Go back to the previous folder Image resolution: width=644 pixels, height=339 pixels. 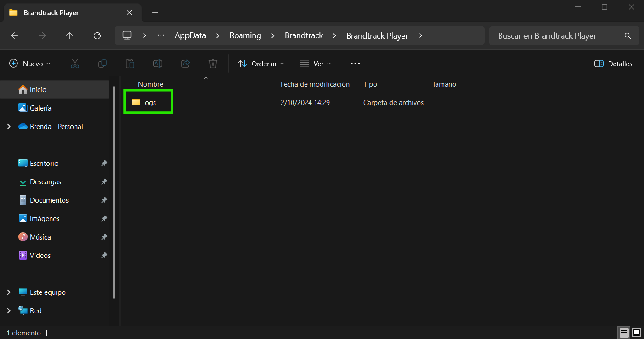pos(14,35)
